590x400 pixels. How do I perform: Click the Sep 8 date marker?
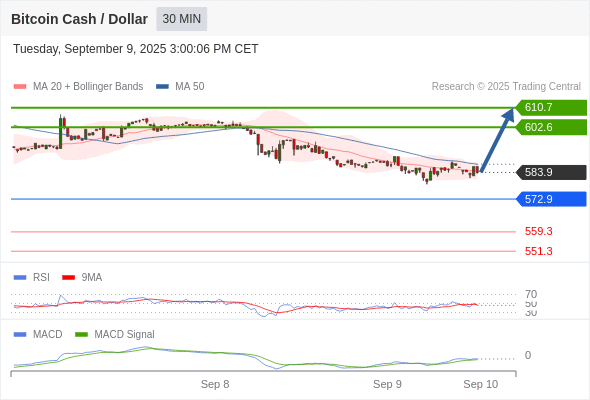point(215,384)
